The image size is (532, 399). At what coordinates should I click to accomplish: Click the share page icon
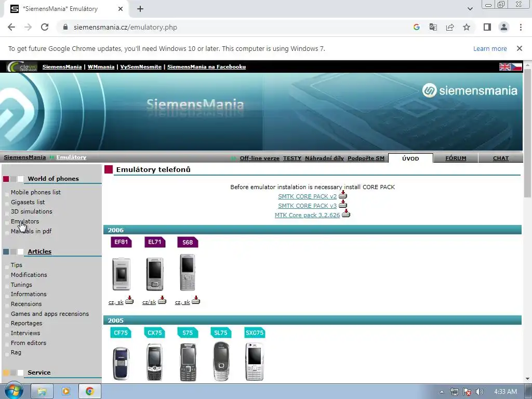point(450,27)
